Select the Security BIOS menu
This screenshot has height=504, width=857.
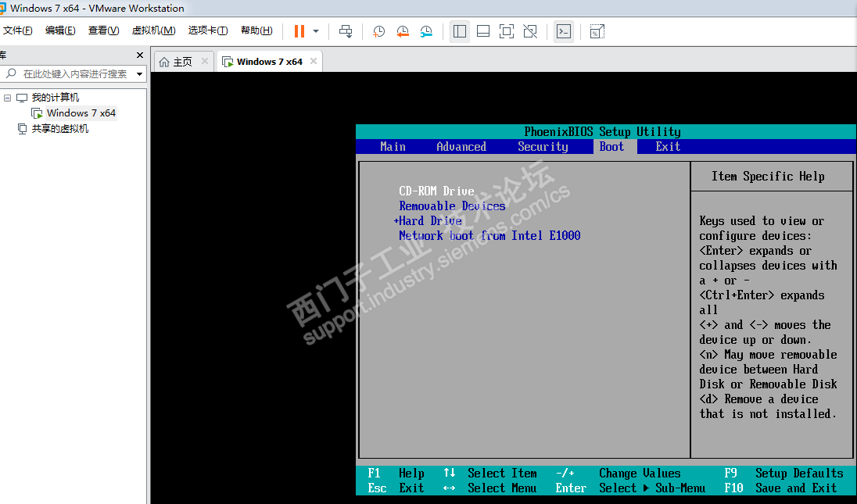pyautogui.click(x=543, y=146)
